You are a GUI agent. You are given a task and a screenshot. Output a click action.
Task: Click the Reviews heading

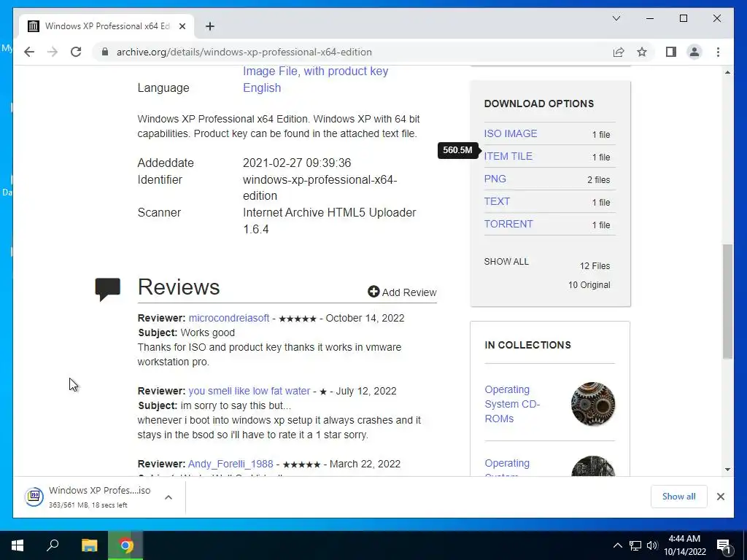pyautogui.click(x=179, y=287)
